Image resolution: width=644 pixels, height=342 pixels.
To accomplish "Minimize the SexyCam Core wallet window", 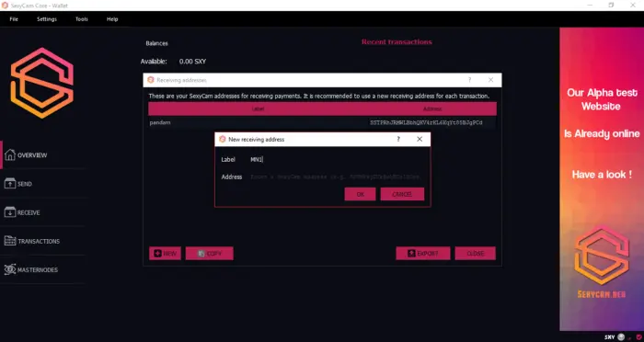I will point(590,6).
